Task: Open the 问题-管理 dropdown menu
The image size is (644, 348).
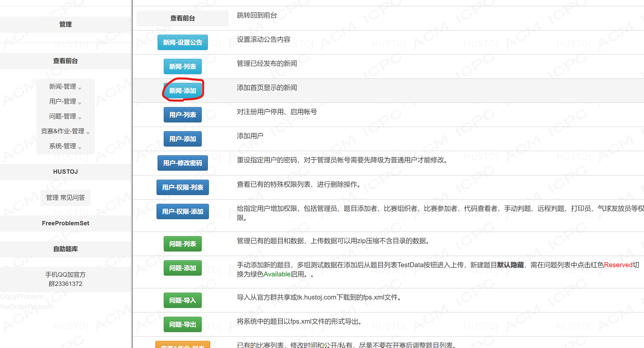Action: click(65, 116)
